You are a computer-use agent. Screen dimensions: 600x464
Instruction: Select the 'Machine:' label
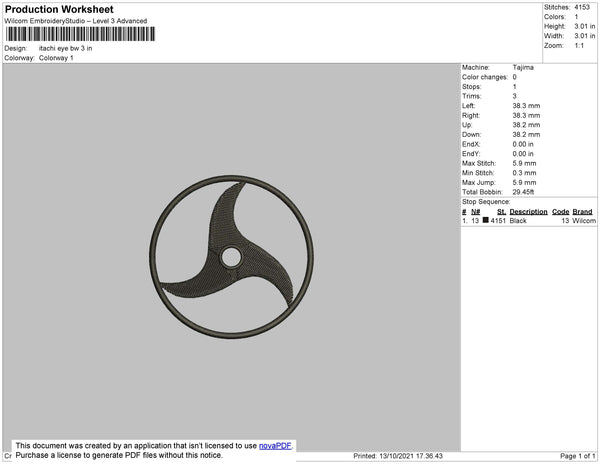tap(476, 67)
